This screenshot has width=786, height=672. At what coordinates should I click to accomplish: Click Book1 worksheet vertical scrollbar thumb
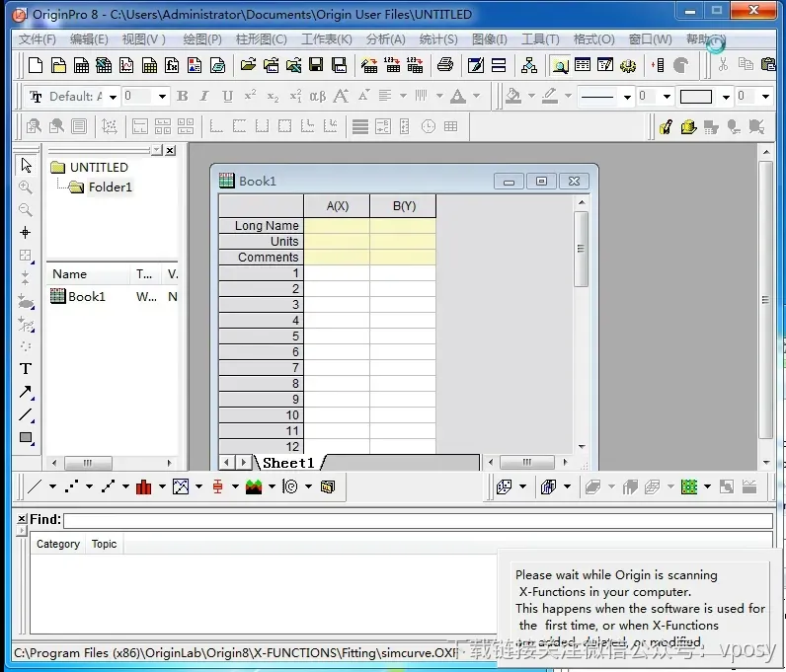[x=581, y=249]
